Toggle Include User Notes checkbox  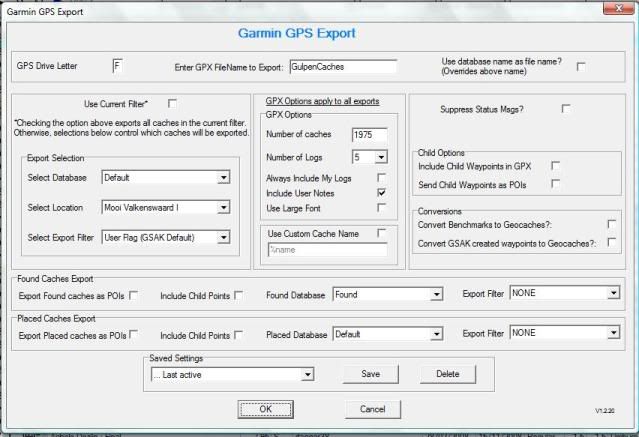381,191
